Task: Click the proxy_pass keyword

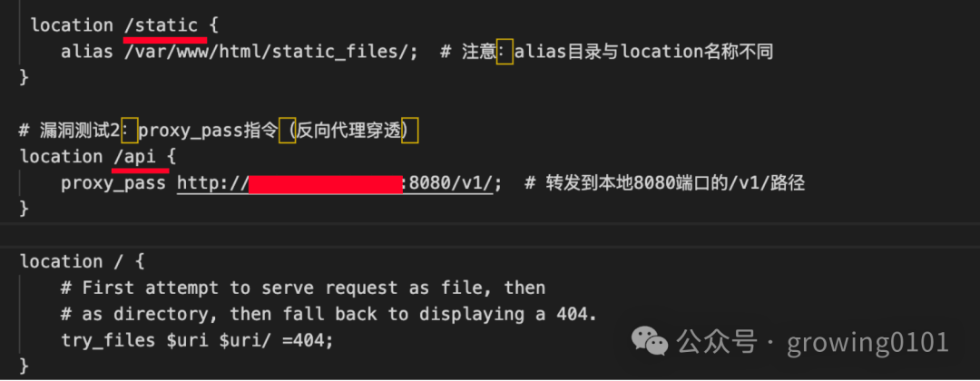Action: 113,183
